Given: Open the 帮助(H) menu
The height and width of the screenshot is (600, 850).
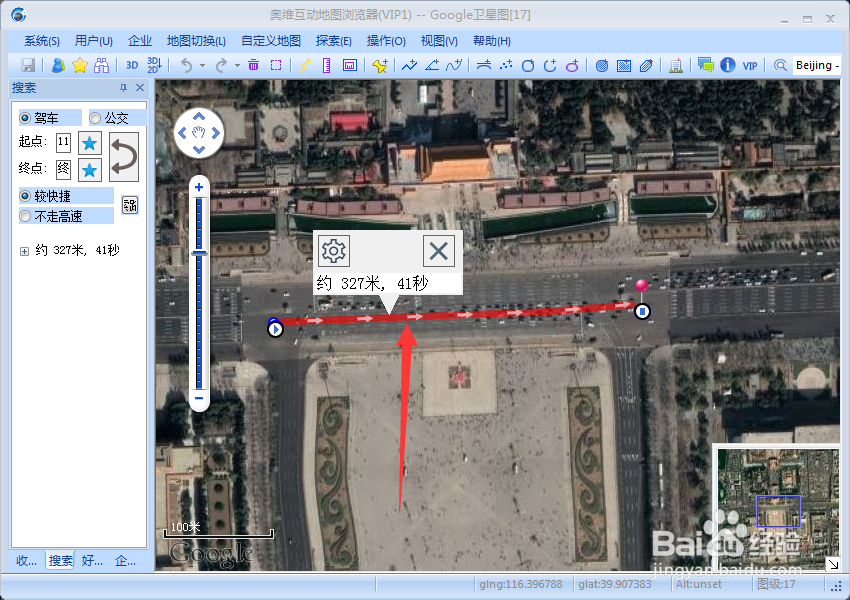Looking at the screenshot, I should (x=492, y=41).
